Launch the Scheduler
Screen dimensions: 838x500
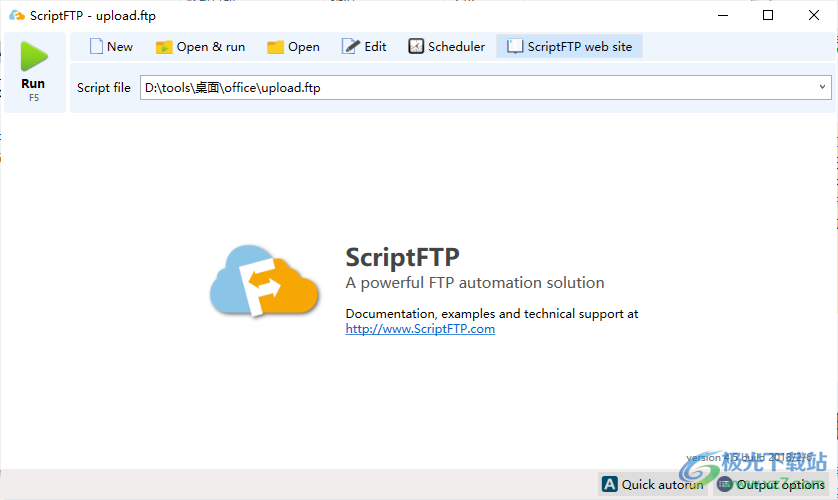pyautogui.click(x=447, y=46)
